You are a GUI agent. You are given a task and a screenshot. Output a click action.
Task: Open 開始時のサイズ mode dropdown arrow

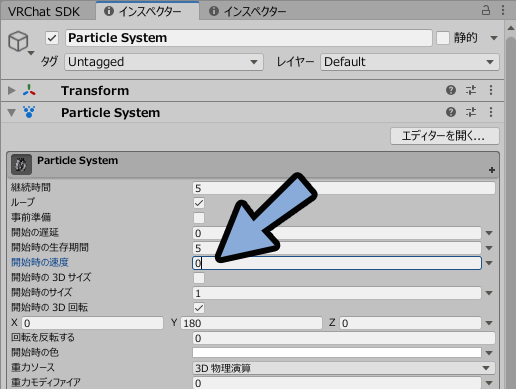(489, 293)
